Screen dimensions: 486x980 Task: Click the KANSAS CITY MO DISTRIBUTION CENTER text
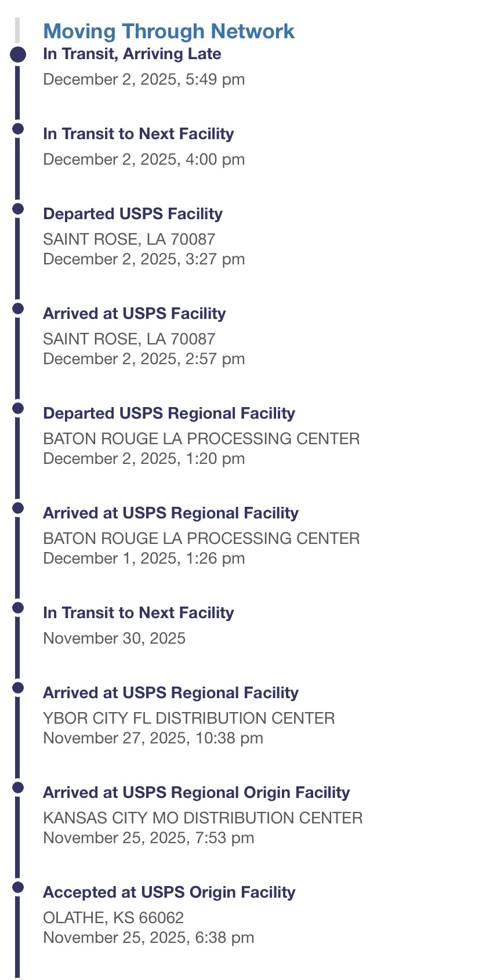[x=202, y=818]
